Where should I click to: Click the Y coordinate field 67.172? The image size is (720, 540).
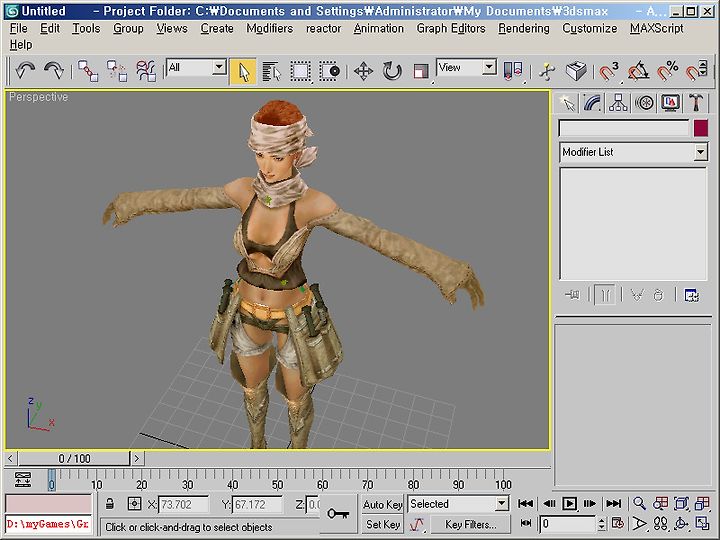257,505
